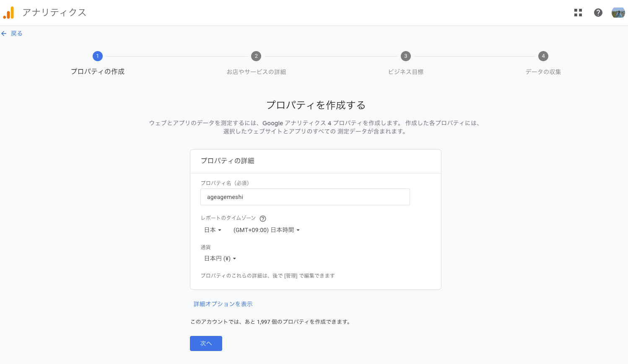Select the ビジネス目標 step
The width and height of the screenshot is (628, 364).
tap(405, 72)
